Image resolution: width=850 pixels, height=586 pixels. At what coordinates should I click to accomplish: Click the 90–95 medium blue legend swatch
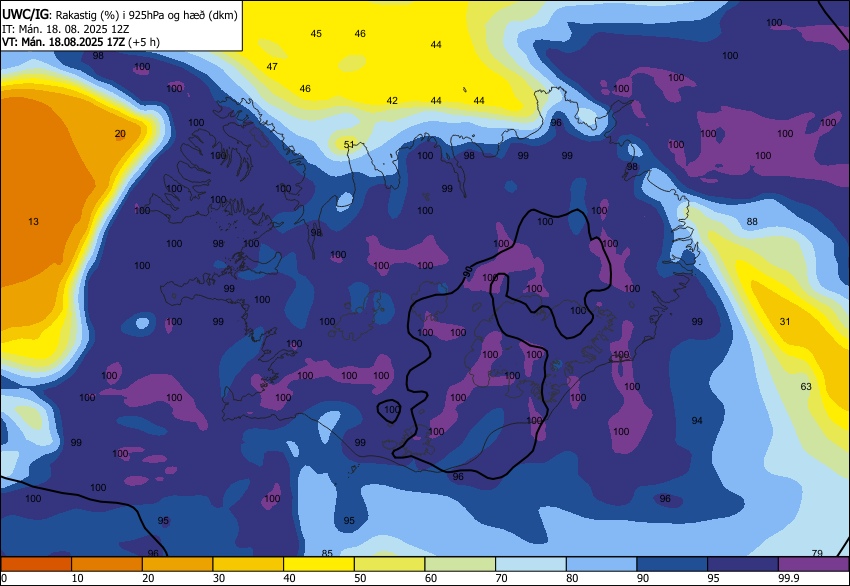click(x=672, y=564)
